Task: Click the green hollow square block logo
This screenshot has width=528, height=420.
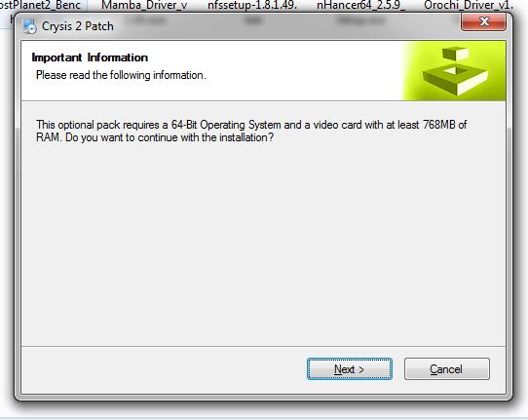Action: point(455,80)
